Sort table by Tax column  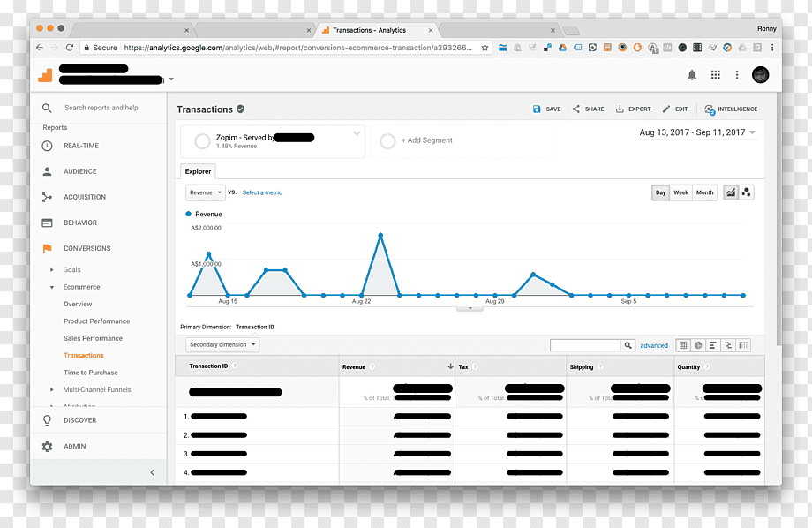coord(463,366)
